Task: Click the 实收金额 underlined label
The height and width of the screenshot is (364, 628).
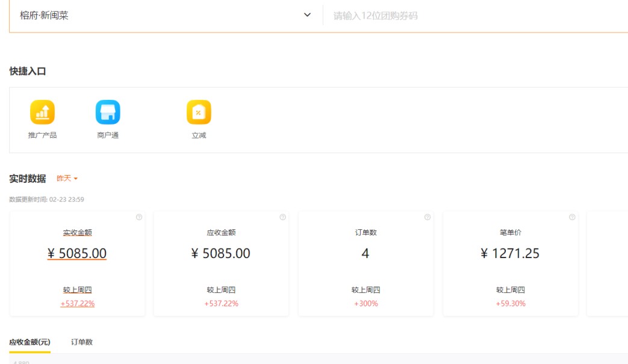Action: 77,232
